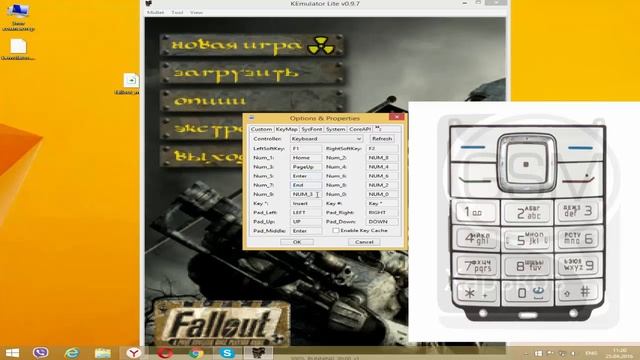The image size is (640, 360).
Task: Click the Num_0 NUM_0 field
Action: click(x=382, y=194)
